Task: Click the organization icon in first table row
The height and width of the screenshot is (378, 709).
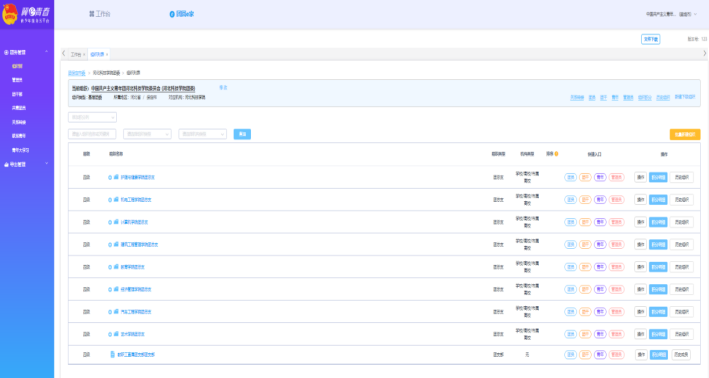Action: (x=116, y=177)
